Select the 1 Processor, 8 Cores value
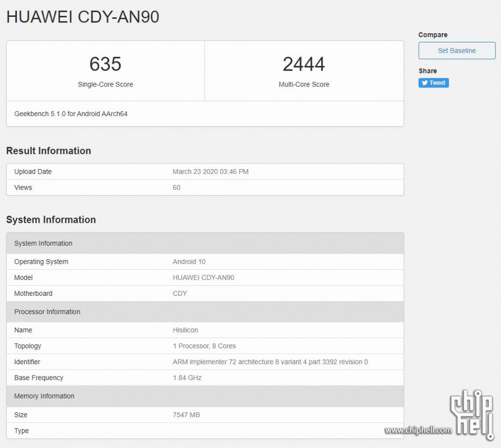Viewport: 501px width, 448px height. (204, 346)
